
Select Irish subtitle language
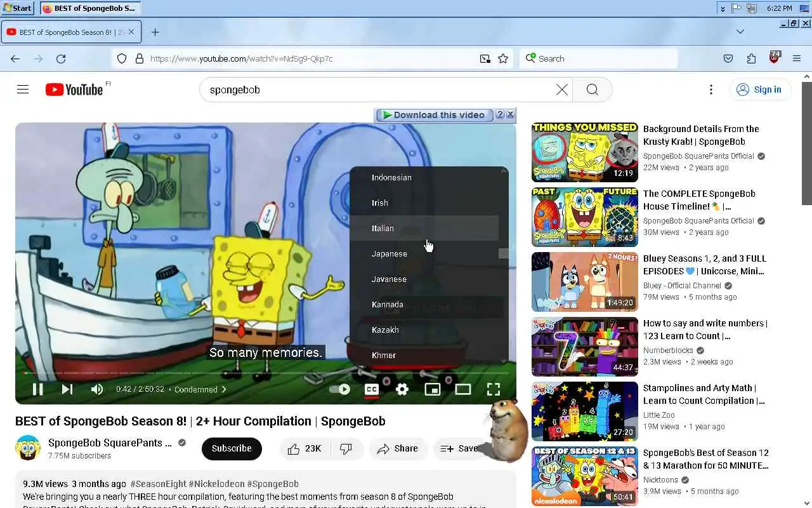[424, 203]
